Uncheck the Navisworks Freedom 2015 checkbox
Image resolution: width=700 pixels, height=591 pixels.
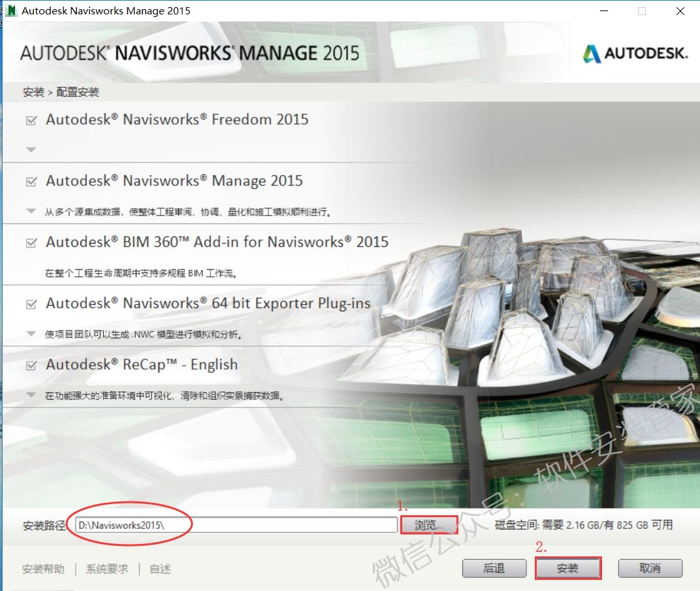click(31, 121)
